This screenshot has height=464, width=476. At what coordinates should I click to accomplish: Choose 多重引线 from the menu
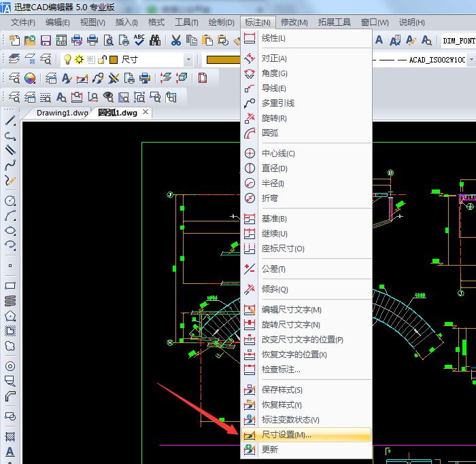(306, 103)
